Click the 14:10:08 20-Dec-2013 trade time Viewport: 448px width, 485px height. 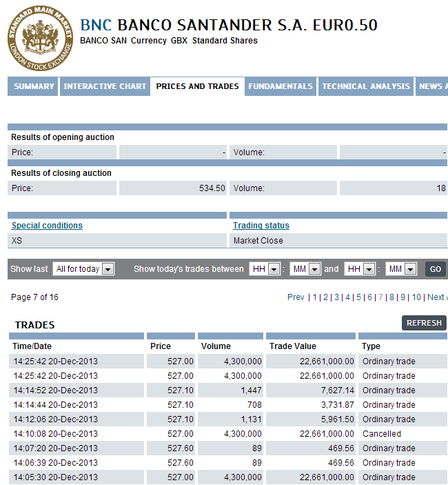[x=56, y=434]
